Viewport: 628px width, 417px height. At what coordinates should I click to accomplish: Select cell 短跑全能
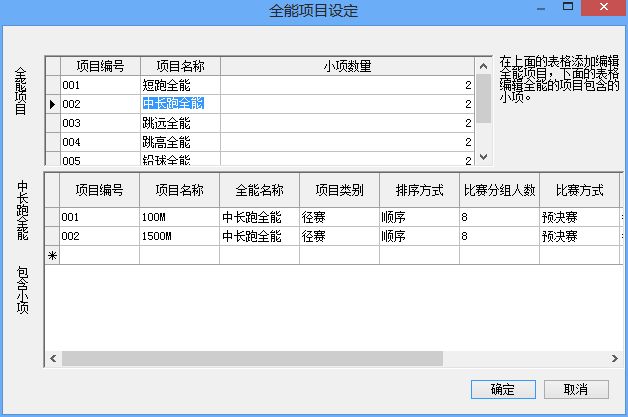[x=180, y=85]
